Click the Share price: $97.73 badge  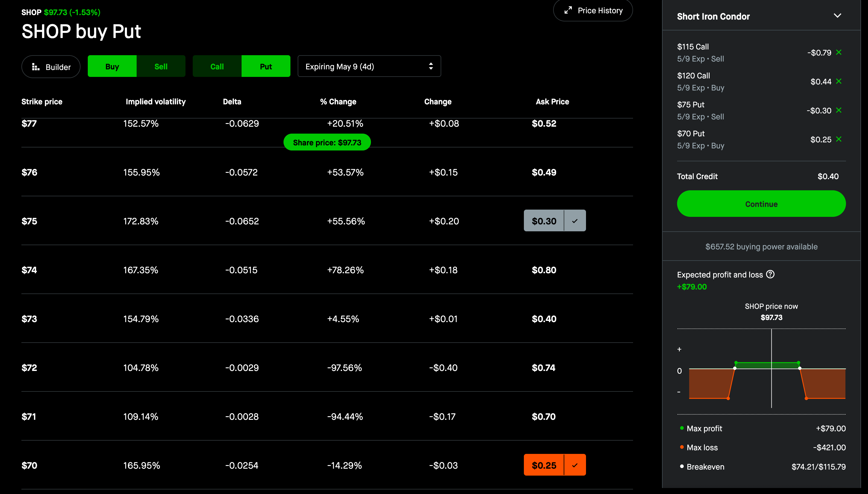tap(327, 142)
